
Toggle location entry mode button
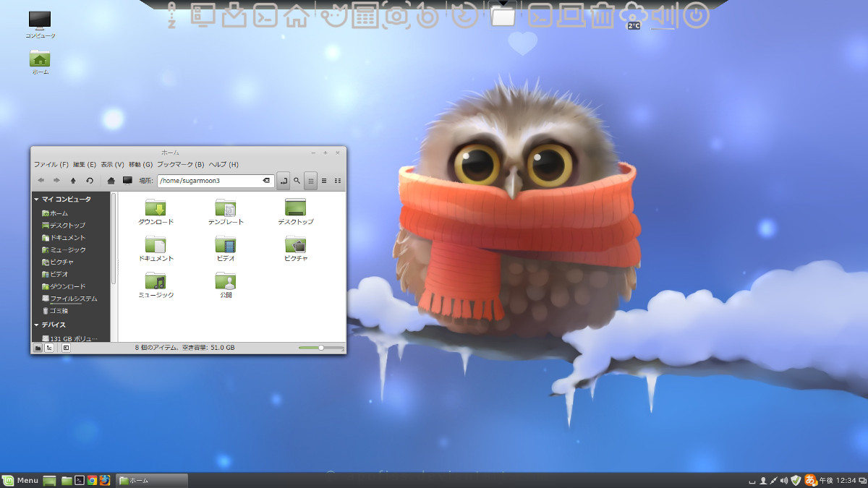(x=283, y=180)
